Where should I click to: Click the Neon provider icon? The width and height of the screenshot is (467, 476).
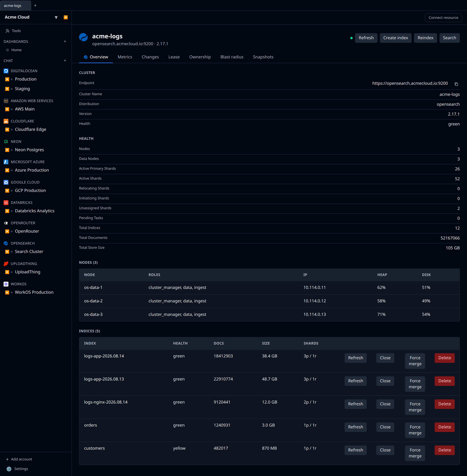click(6, 141)
